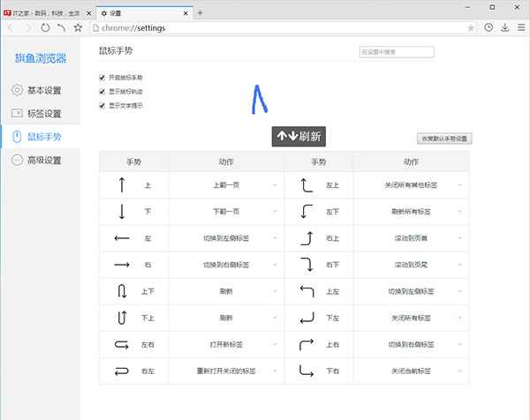The width and height of the screenshot is (530, 420).
Task: Click the 旗鱼浏览器 logo text
Action: 41,58
